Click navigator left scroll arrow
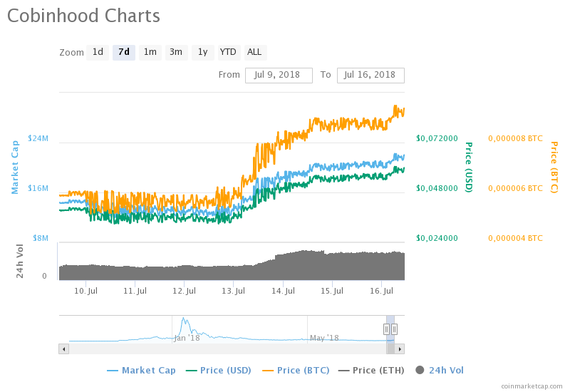 [63, 349]
